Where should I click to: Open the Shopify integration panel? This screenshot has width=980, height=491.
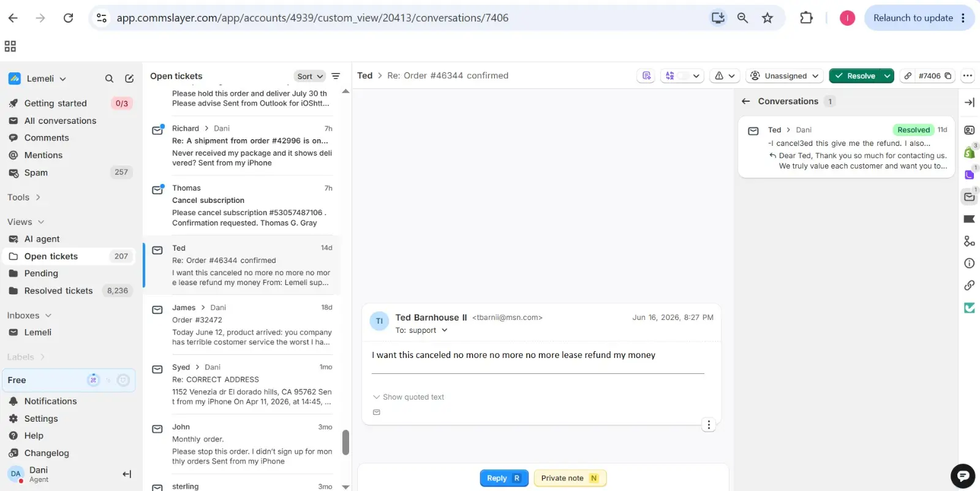(x=970, y=152)
